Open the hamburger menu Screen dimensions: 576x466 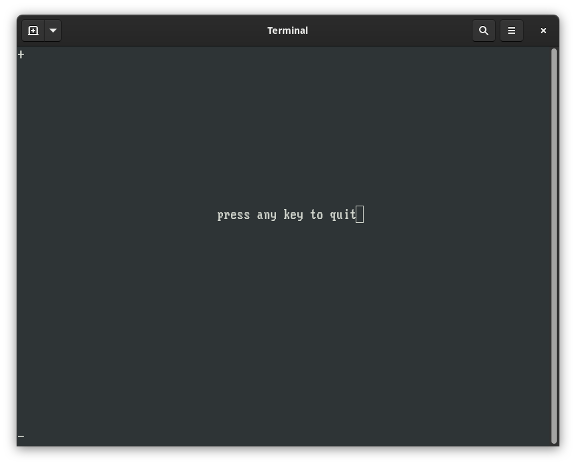pyautogui.click(x=511, y=30)
